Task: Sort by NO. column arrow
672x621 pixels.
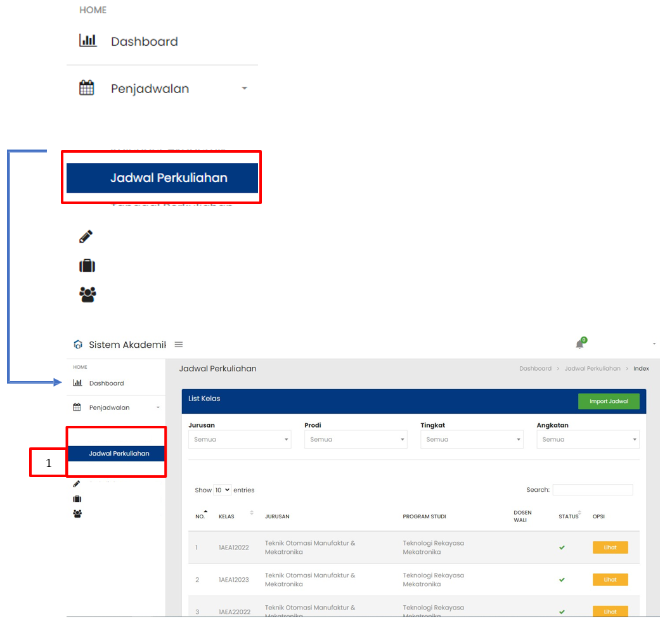Action: [x=205, y=512]
